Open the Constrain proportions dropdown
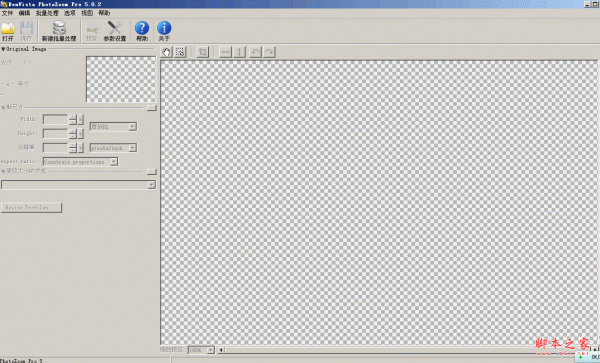Screen dimensions: 600x363 (80, 162)
